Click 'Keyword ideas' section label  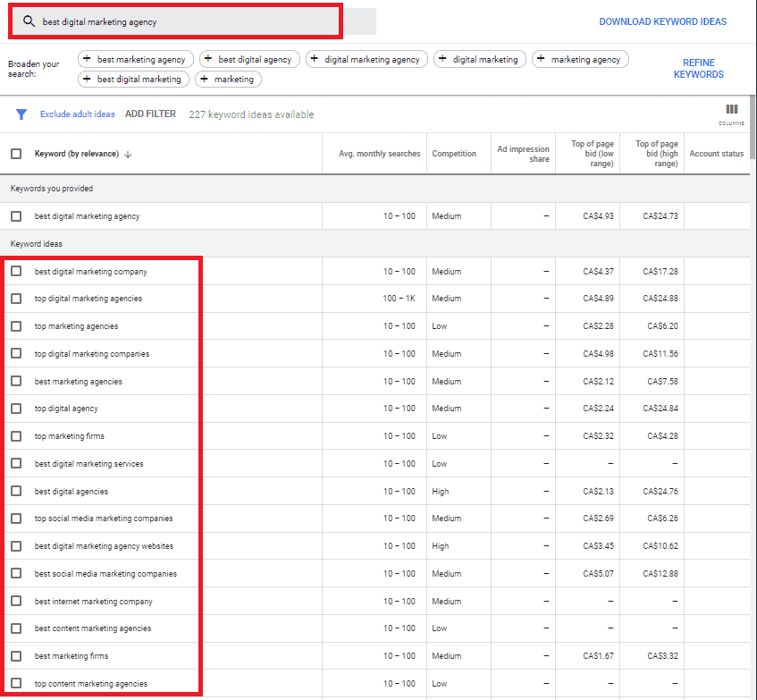point(37,244)
